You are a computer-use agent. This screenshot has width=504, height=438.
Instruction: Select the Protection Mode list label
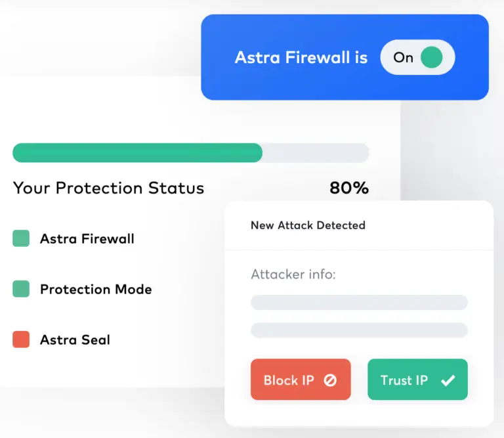pos(96,290)
